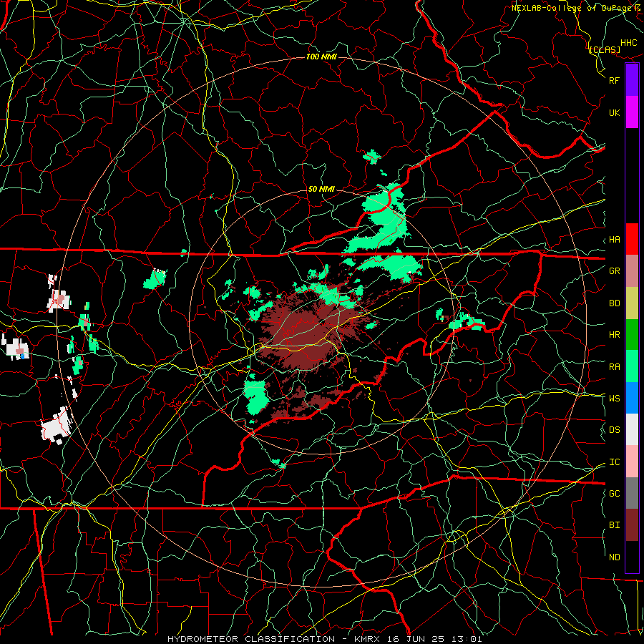
Task: Click the UK magenta legend swatch
Action: [632, 112]
